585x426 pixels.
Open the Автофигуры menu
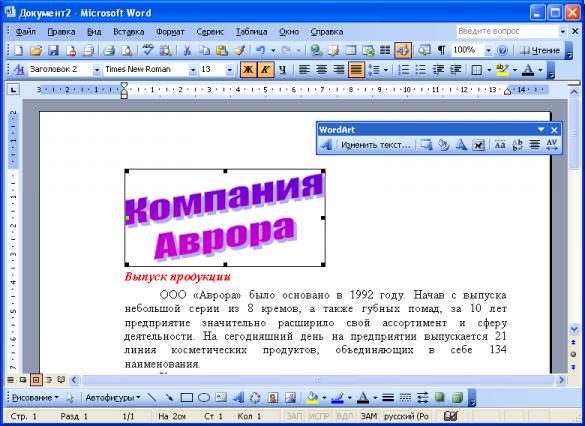coord(113,398)
